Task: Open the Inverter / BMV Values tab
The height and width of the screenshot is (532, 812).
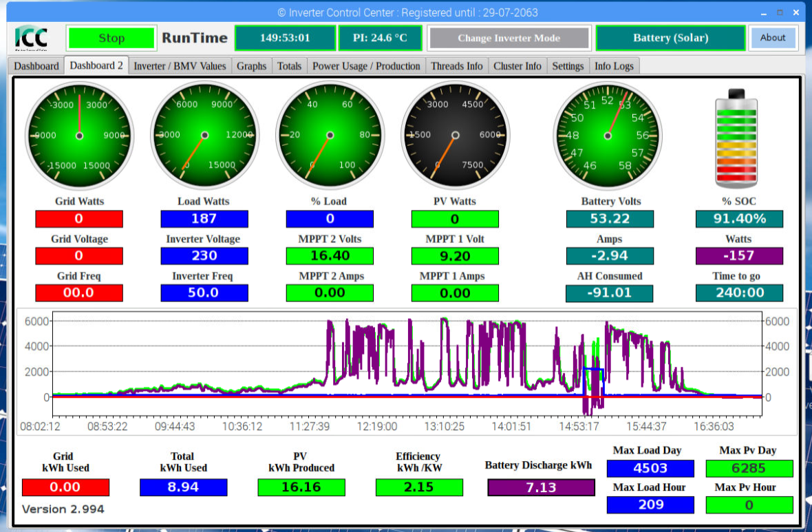Action: (180, 66)
